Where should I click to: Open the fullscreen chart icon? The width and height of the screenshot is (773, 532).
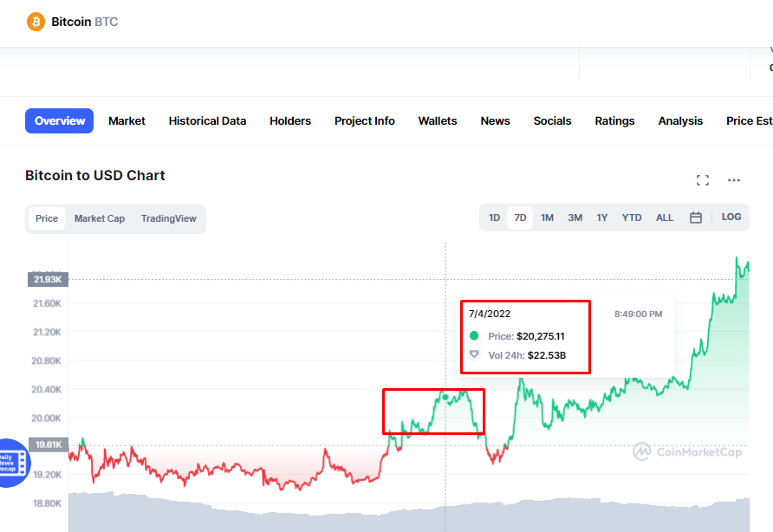[x=703, y=180]
